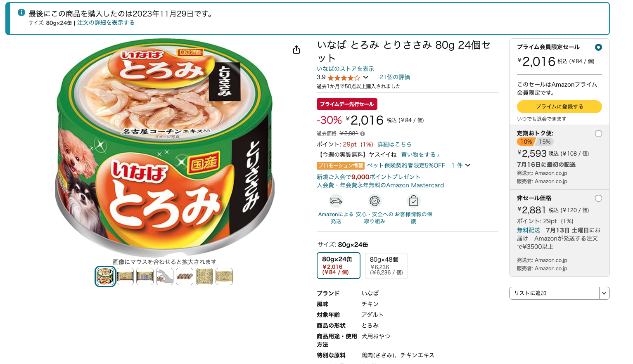The height and width of the screenshot is (364, 633).
Task: Click the red プライムデー先行セール badge
Action: click(x=347, y=104)
